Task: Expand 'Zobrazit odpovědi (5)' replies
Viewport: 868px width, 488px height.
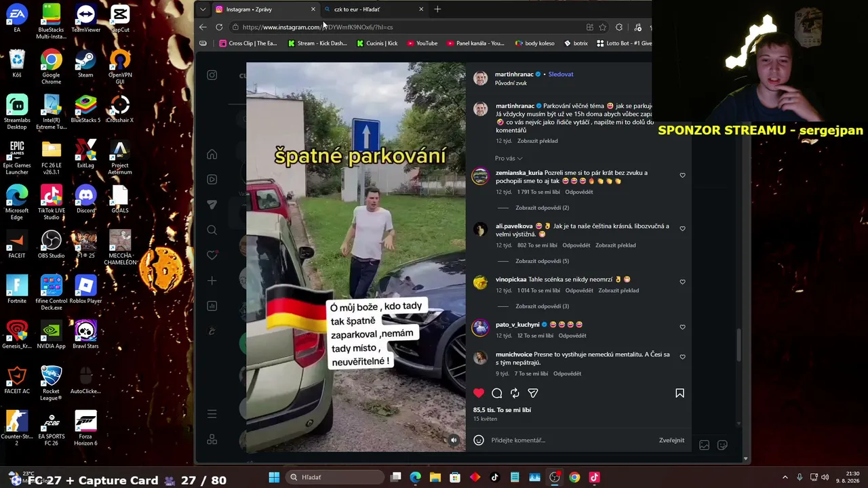Action: point(542,261)
